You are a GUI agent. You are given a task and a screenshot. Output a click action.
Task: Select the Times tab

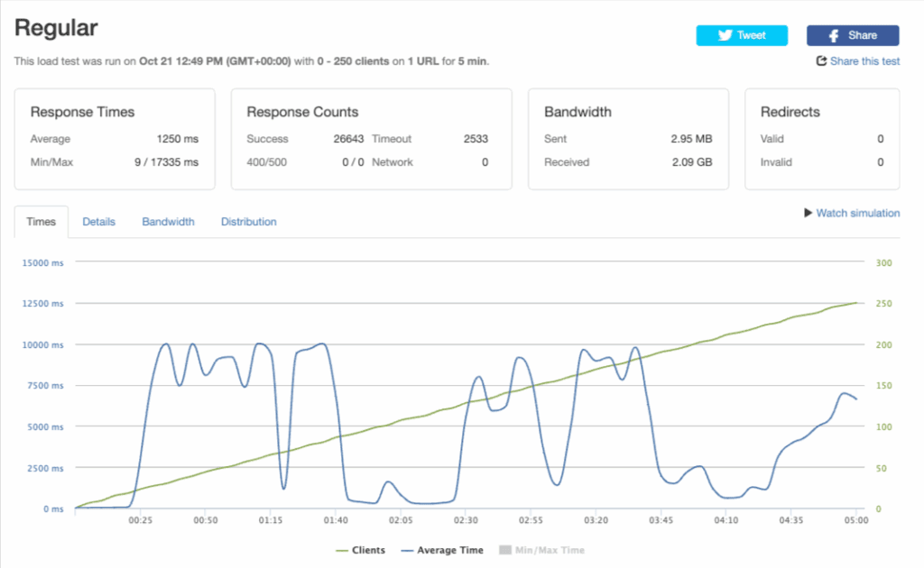point(41,222)
